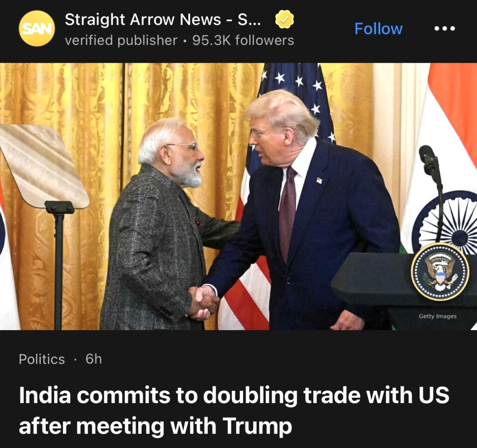Click the words 'after meeting with Trump'

[156, 426]
